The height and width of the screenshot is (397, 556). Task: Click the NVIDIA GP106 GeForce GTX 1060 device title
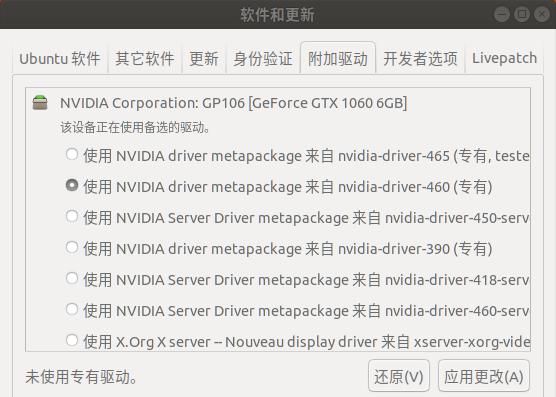tap(234, 103)
